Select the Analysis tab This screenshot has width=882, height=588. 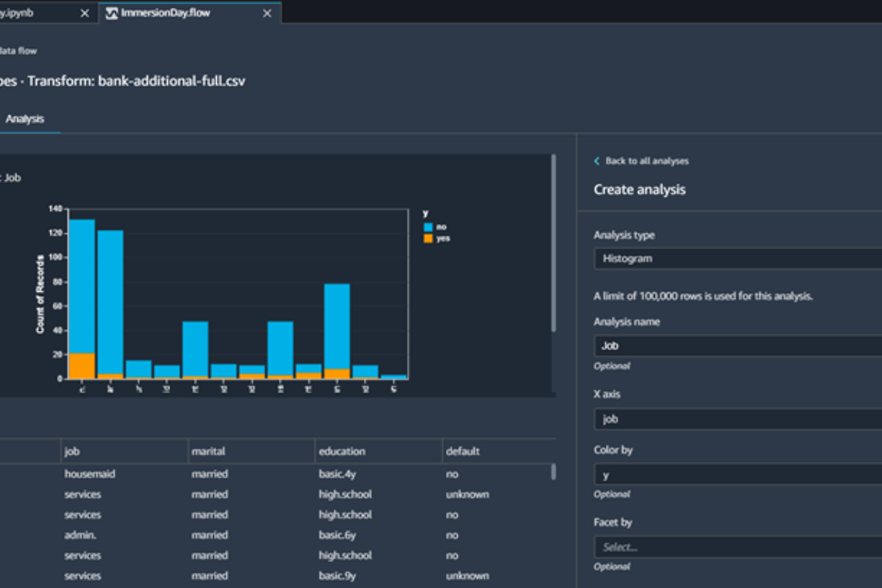pyautogui.click(x=25, y=119)
